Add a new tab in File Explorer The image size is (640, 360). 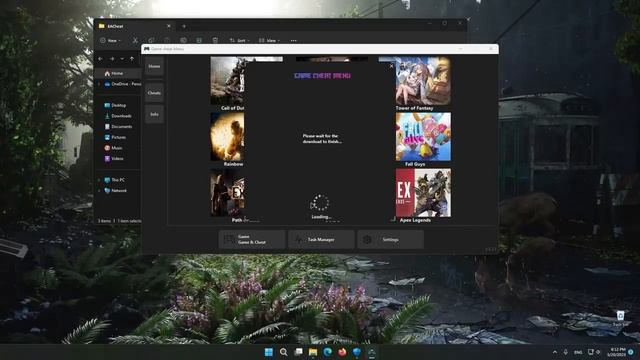(x=184, y=26)
